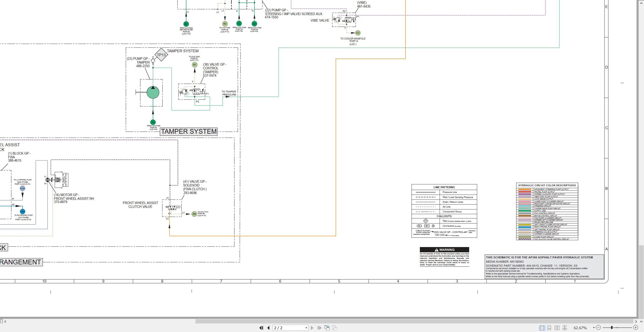Viewport: 644px width, 332px height.
Task: Click the 'MEDIA NUMBER: M0158363' text
Action: (x=505, y=262)
